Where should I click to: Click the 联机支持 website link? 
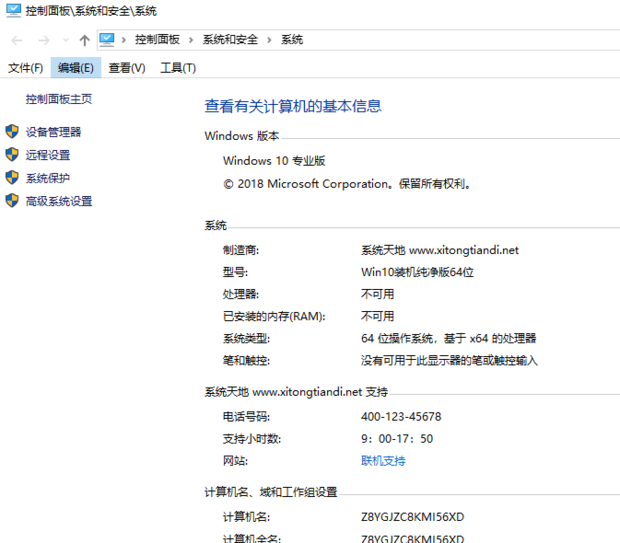pos(383,460)
